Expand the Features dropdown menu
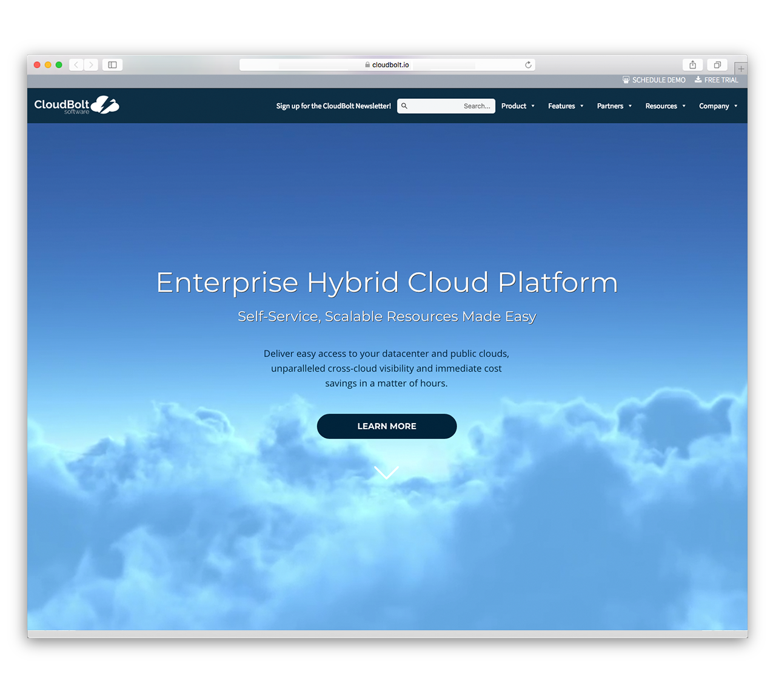The width and height of the screenshot is (773, 700). pyautogui.click(x=566, y=106)
